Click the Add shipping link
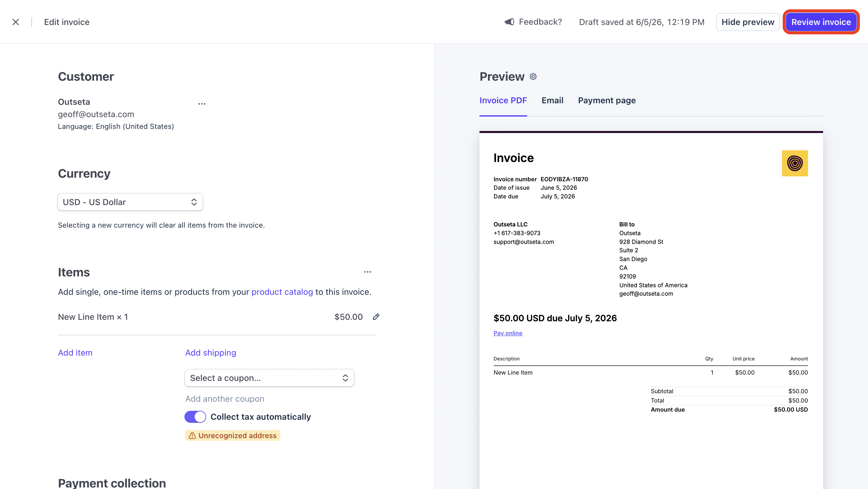The image size is (868, 489). pos(211,353)
